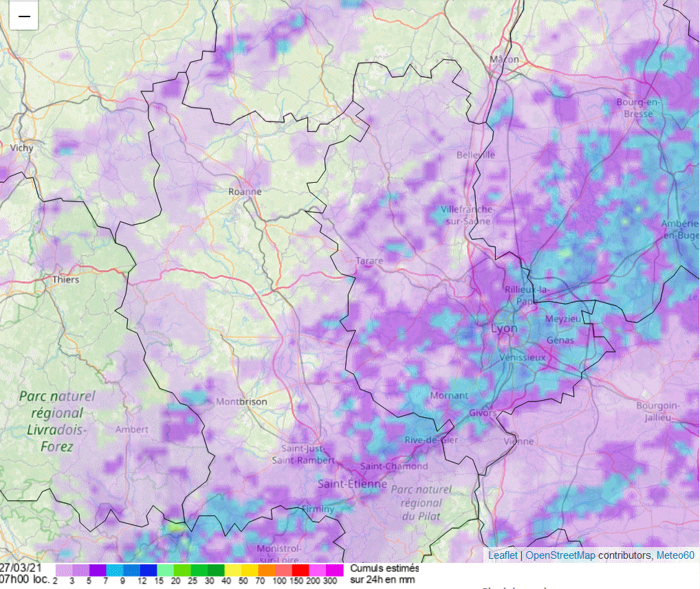Pick the light green 15 mm legend swatch
This screenshot has height=589, width=700.
pos(165,570)
